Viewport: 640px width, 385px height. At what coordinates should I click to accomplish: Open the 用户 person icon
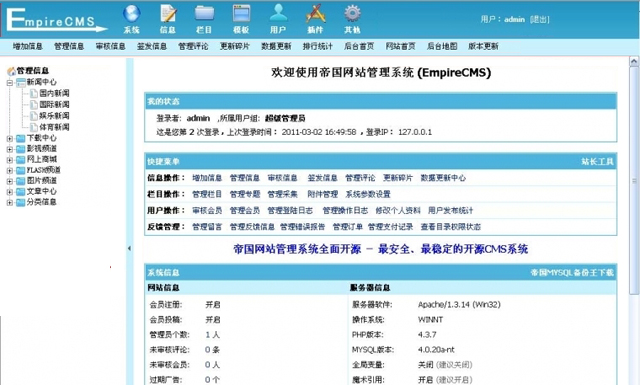tap(278, 13)
